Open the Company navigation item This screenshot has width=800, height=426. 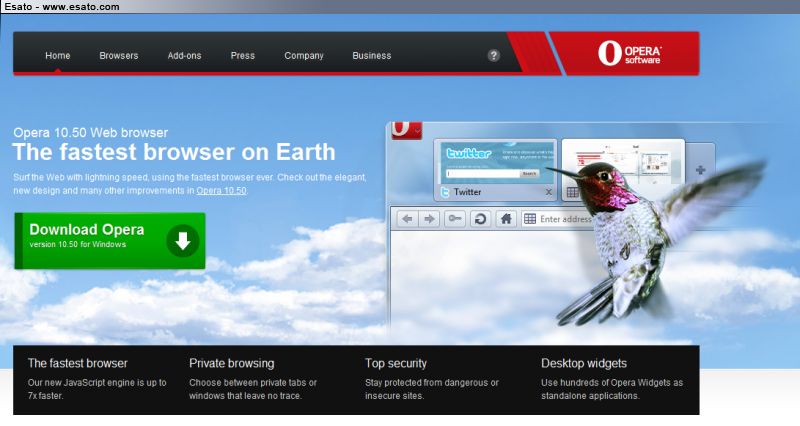tap(304, 56)
